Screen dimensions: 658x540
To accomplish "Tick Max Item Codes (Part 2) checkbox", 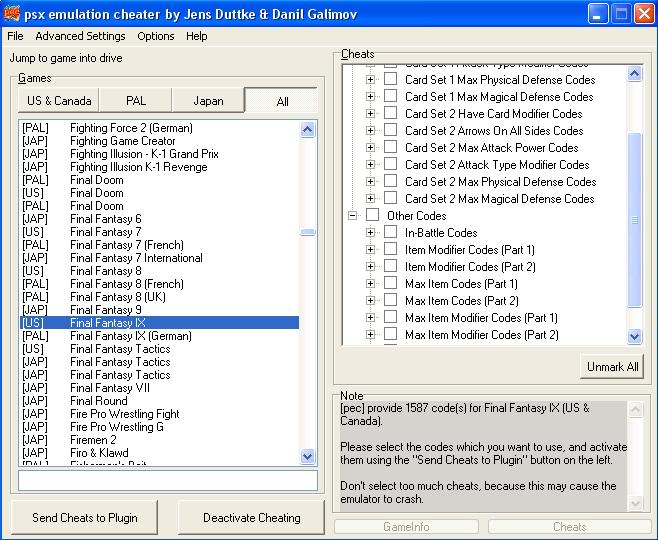I will (390, 300).
